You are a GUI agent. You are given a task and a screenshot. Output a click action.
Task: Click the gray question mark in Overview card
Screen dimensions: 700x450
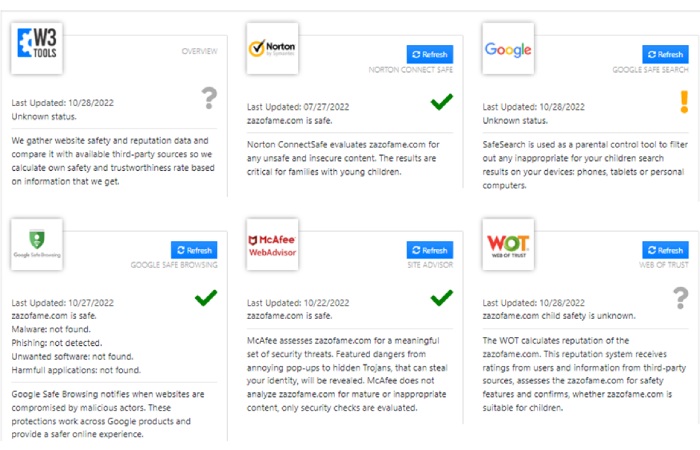point(209,98)
